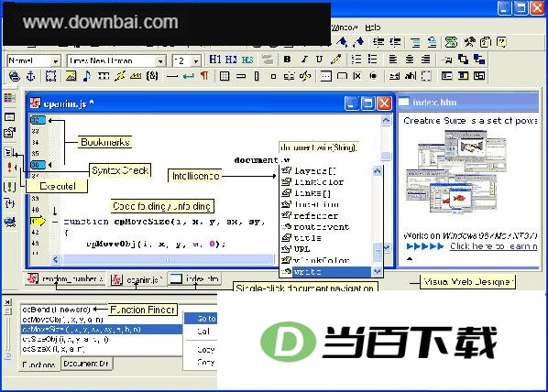Viewport: 548px width, 392px height.
Task: Insert an image using the picture icon
Action: [71, 76]
